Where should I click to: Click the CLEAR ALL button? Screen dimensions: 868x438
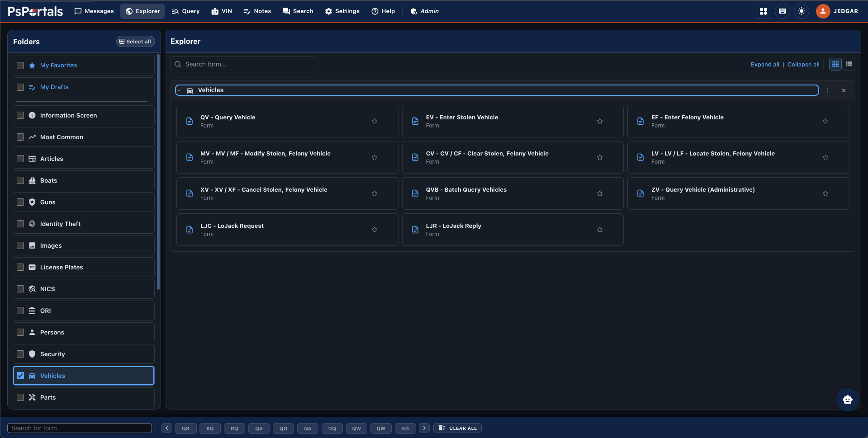coord(457,428)
